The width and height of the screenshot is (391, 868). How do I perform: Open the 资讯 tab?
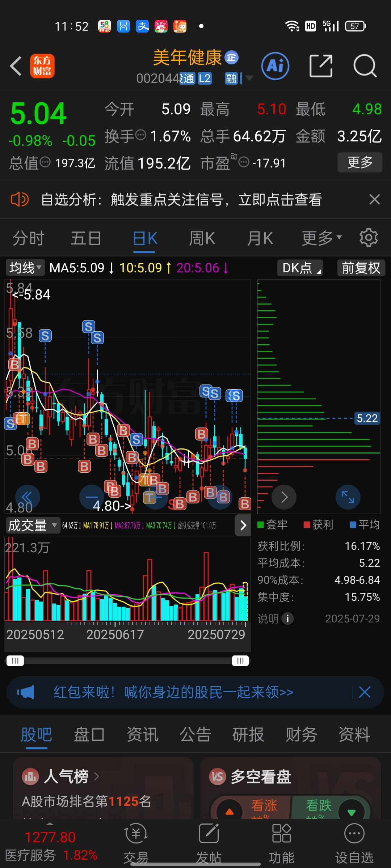pyautogui.click(x=143, y=735)
